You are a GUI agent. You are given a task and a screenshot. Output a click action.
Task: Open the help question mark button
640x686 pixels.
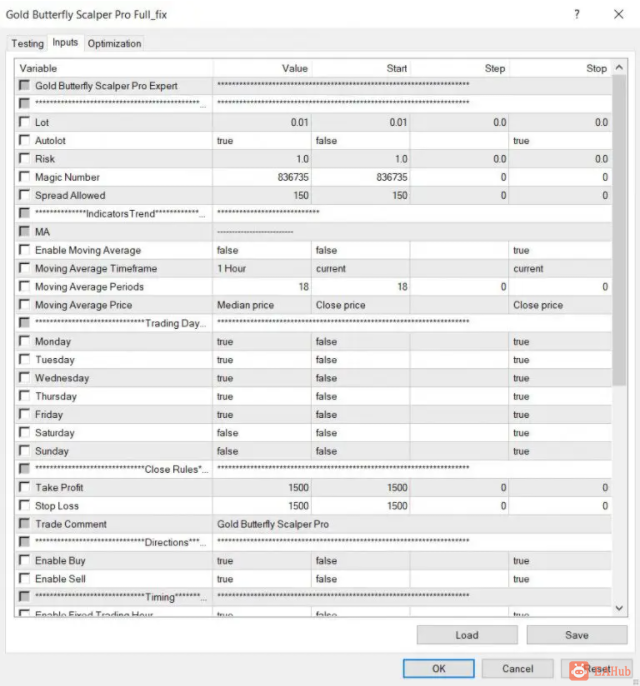tap(577, 14)
